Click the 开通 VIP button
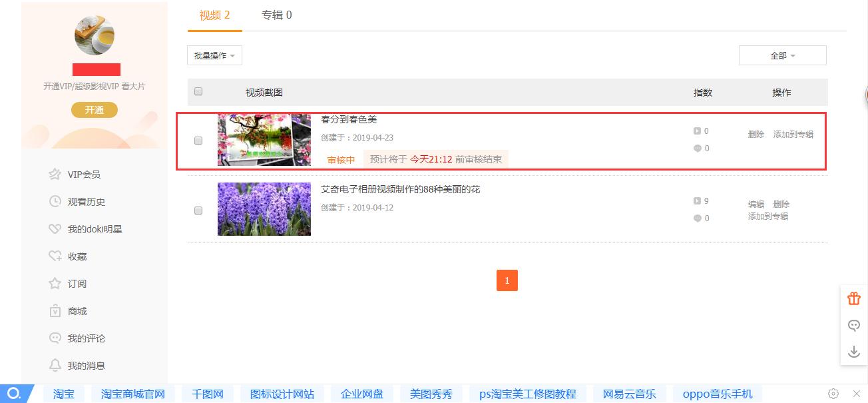 (94, 109)
